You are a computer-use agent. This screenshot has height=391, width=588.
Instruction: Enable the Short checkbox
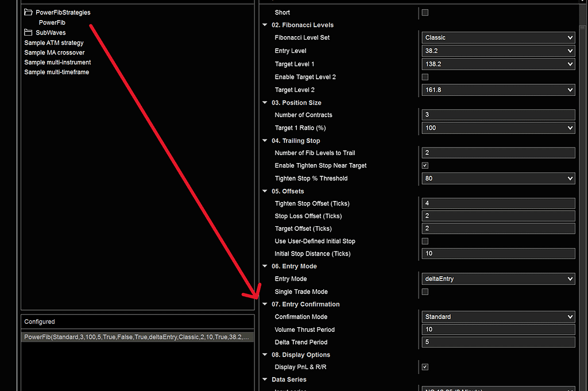(424, 12)
